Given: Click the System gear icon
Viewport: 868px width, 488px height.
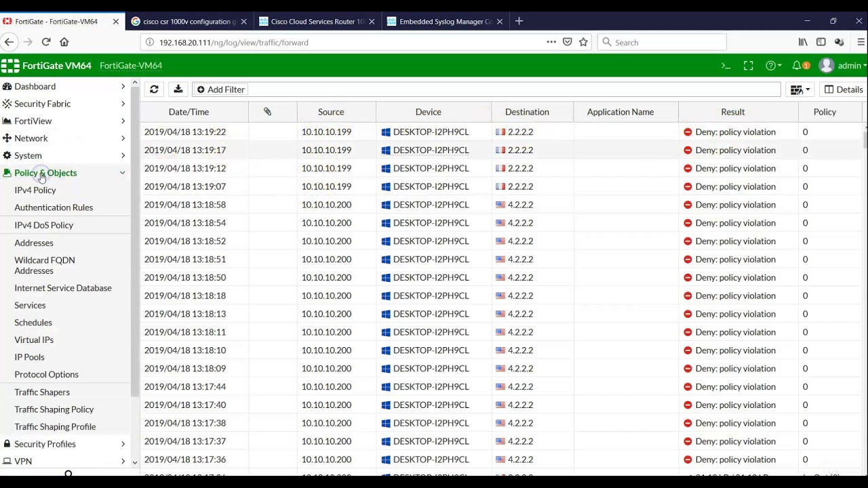Looking at the screenshot, I should pos(7,155).
